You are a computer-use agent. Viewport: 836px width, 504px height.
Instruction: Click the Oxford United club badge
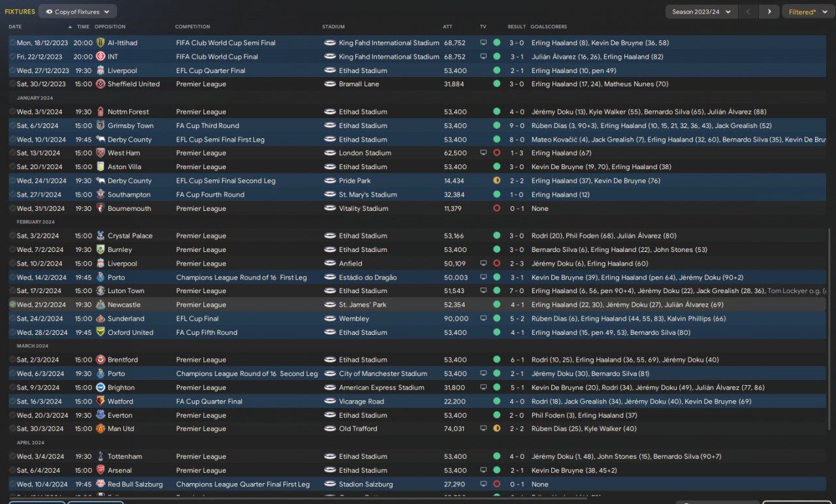coord(101,333)
